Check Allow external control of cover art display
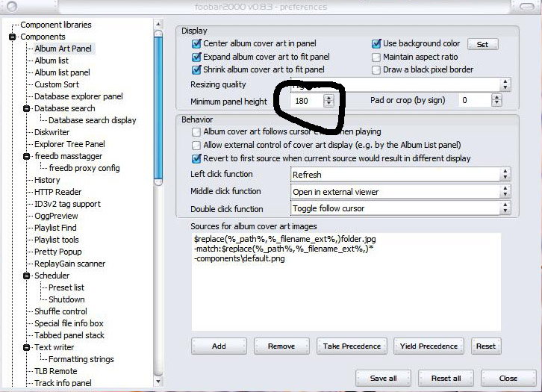 coord(196,145)
